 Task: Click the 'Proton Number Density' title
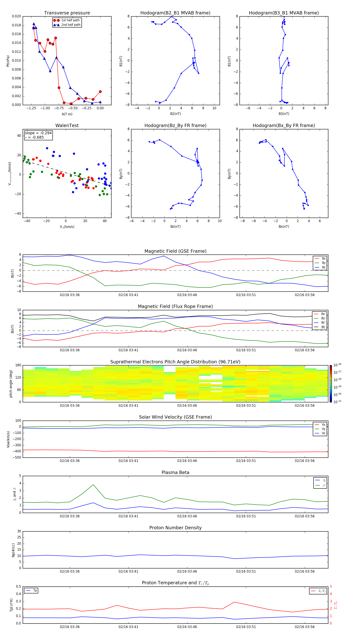pyautogui.click(x=175, y=528)
